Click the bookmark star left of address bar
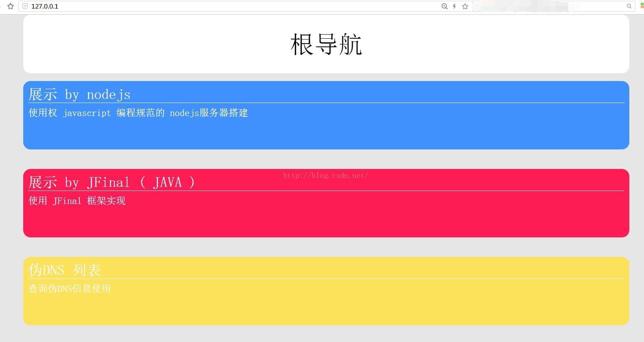Screen dimensions: 644x342 11,6
